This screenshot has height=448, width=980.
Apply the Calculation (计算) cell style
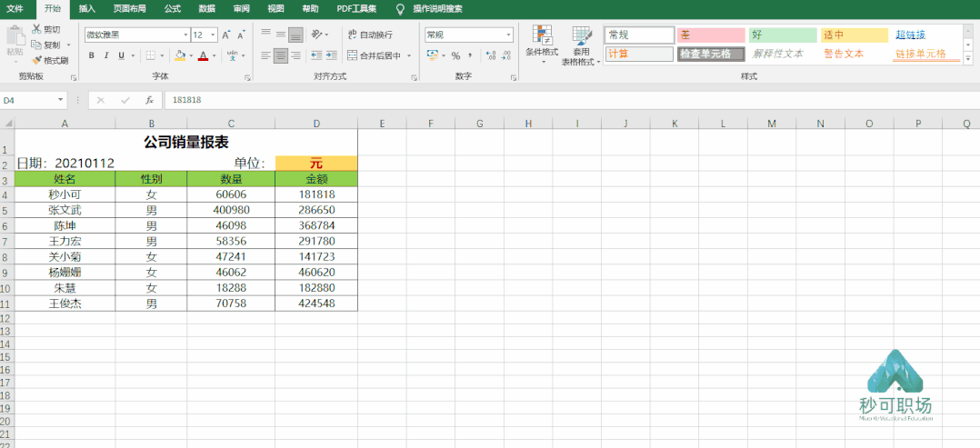[x=639, y=54]
